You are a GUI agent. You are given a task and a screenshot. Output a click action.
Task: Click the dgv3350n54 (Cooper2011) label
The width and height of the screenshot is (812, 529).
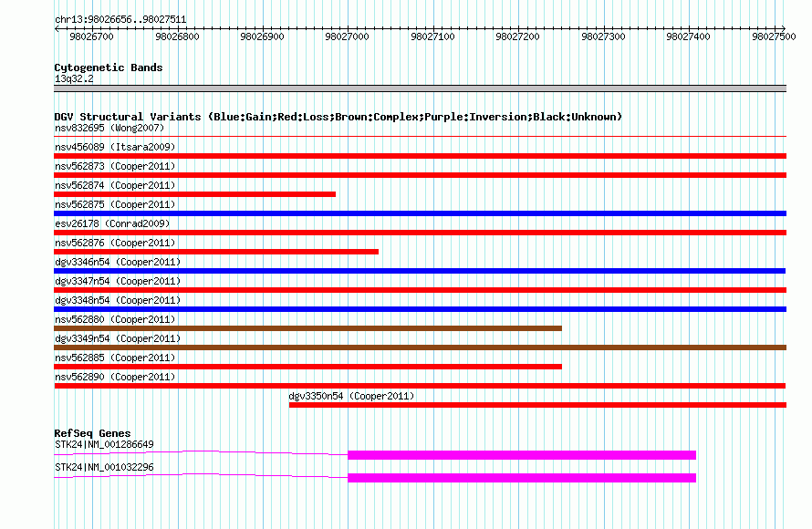(351, 396)
